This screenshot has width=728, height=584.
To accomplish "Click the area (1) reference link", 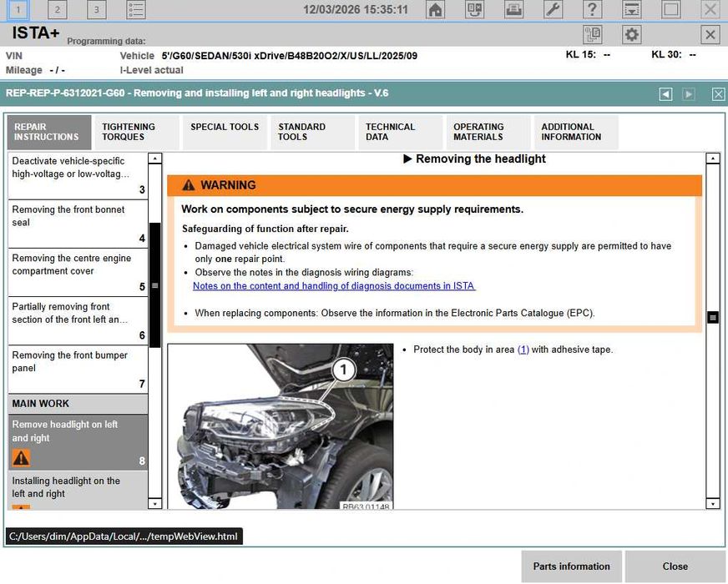I will 523,350.
